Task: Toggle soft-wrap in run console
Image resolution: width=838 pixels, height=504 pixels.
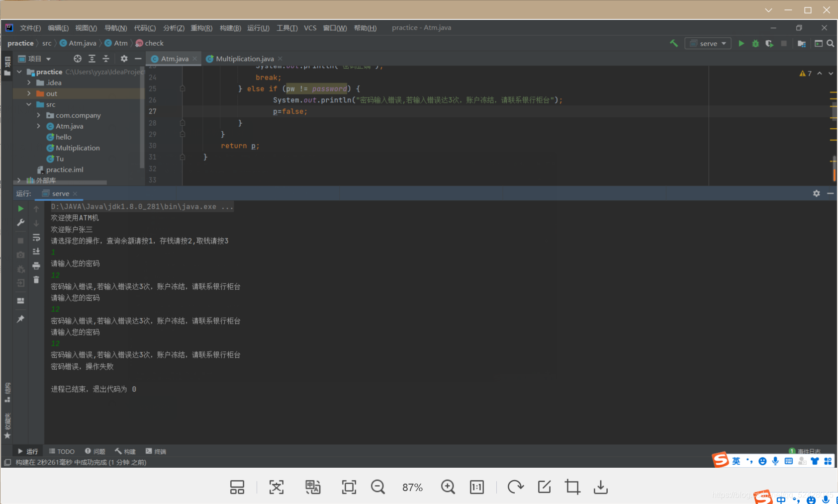Action: [x=36, y=238]
